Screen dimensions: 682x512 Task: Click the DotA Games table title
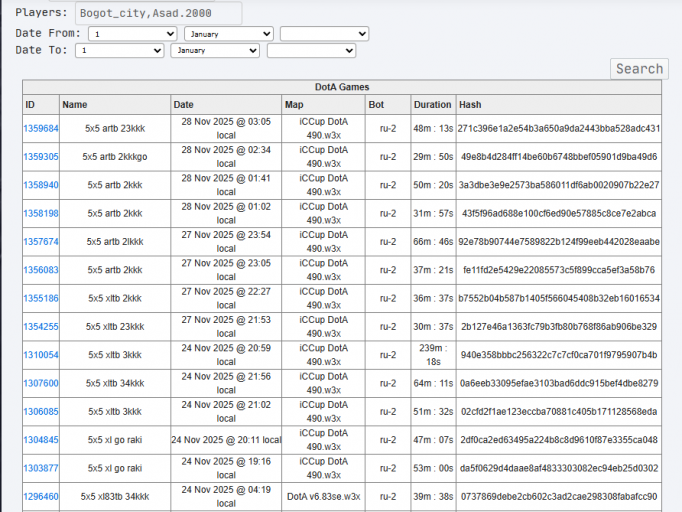(342, 87)
